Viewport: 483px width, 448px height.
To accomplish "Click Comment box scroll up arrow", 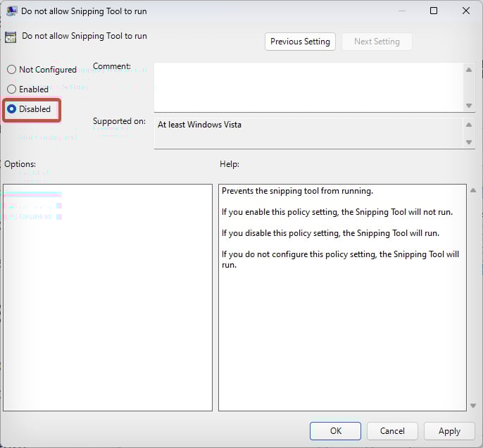I will pos(469,70).
